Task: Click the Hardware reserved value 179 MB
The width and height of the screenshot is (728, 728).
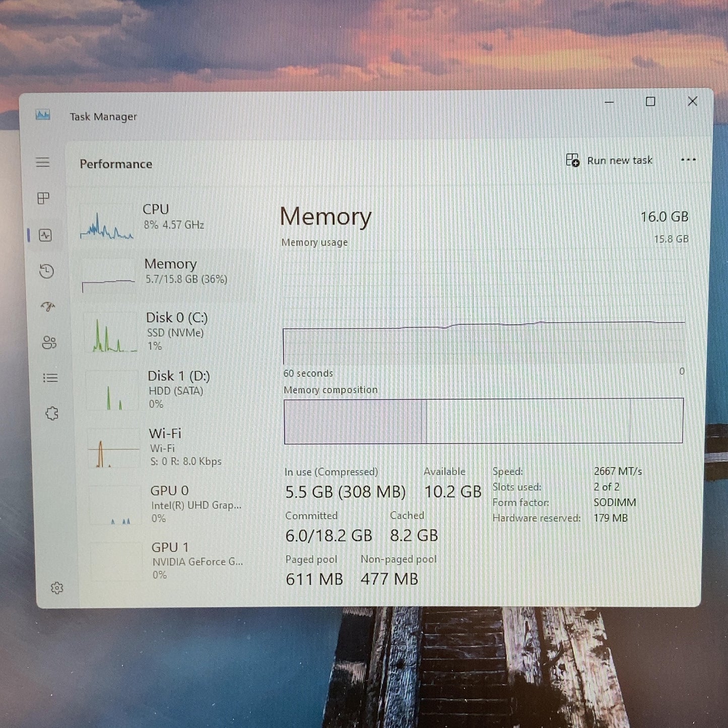Action: (611, 518)
